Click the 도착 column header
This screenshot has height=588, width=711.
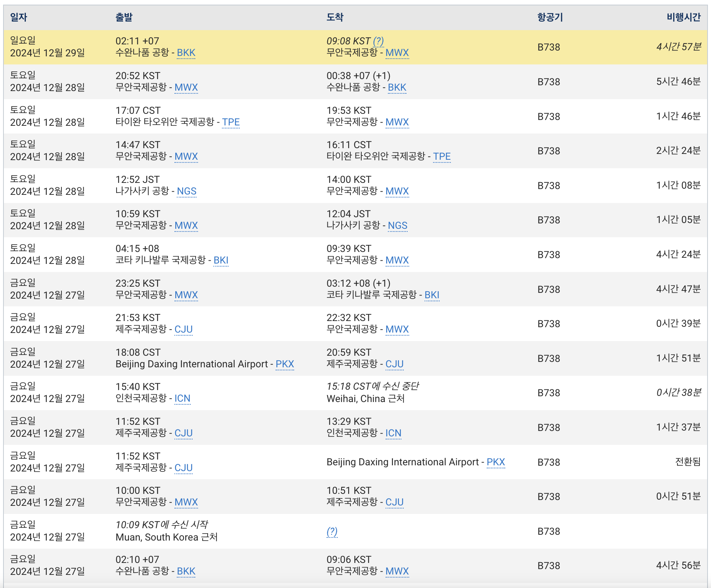point(335,17)
